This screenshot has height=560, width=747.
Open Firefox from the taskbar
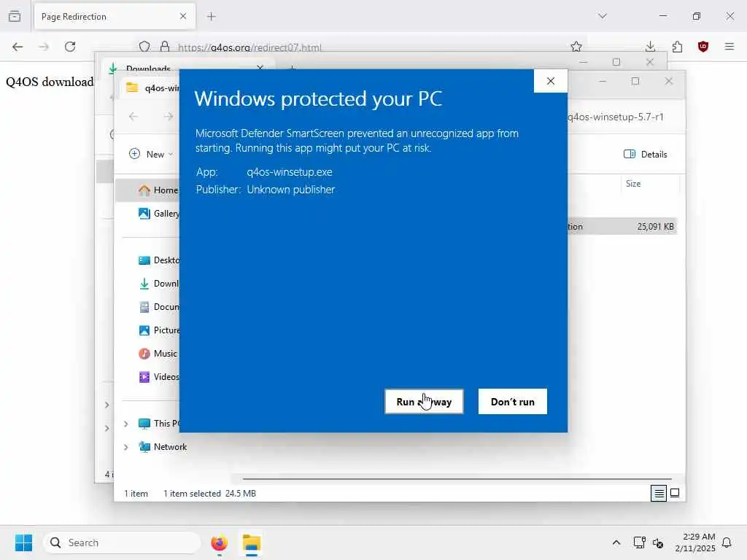pos(219,542)
